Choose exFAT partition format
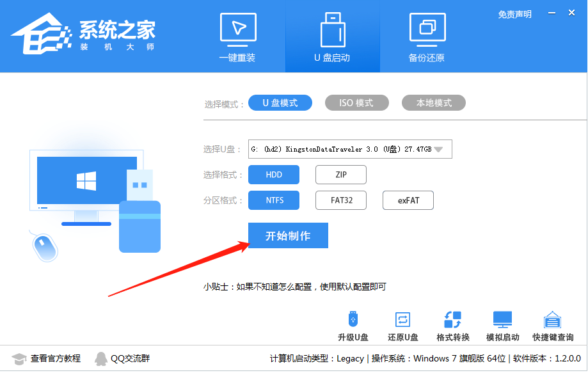Image resolution: width=588 pixels, height=373 pixels. tap(408, 200)
